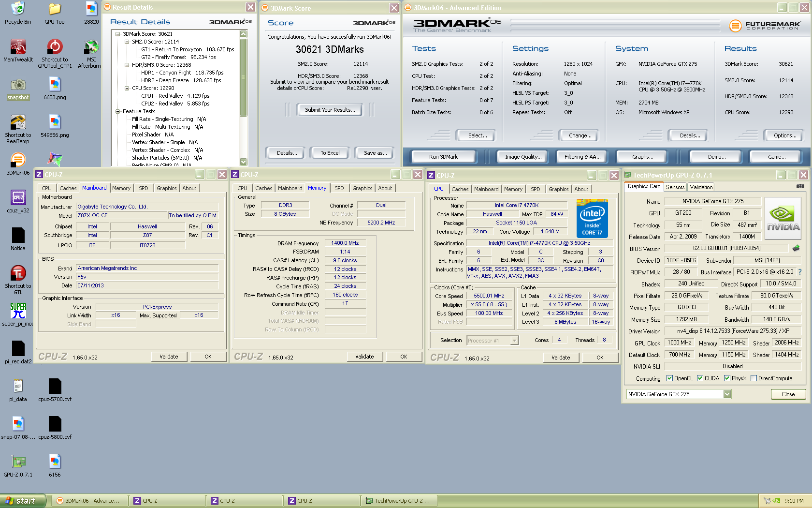Click Close button in GPU-Z
Image resolution: width=812 pixels, height=508 pixels.
coord(788,394)
